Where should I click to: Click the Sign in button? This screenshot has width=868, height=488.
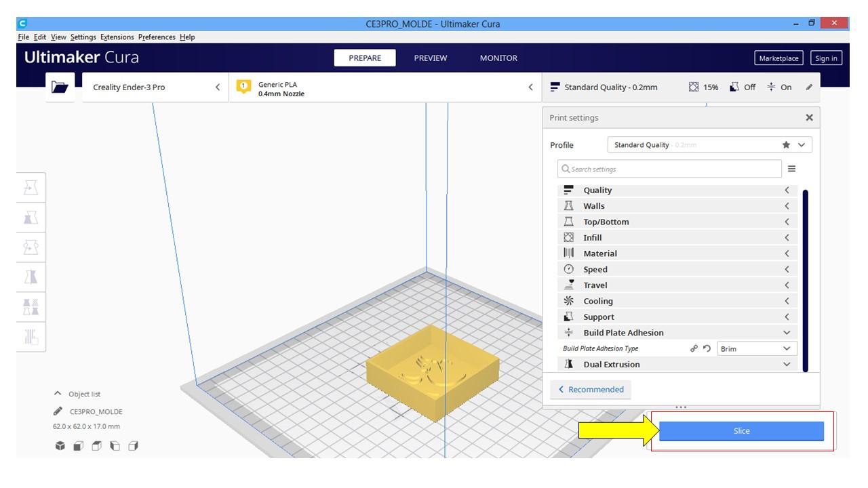(826, 58)
